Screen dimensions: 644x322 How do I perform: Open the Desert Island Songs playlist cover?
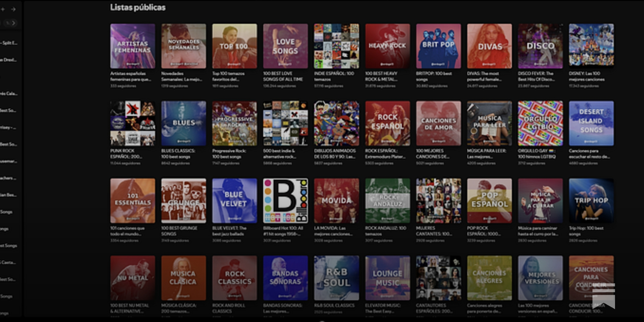click(591, 123)
